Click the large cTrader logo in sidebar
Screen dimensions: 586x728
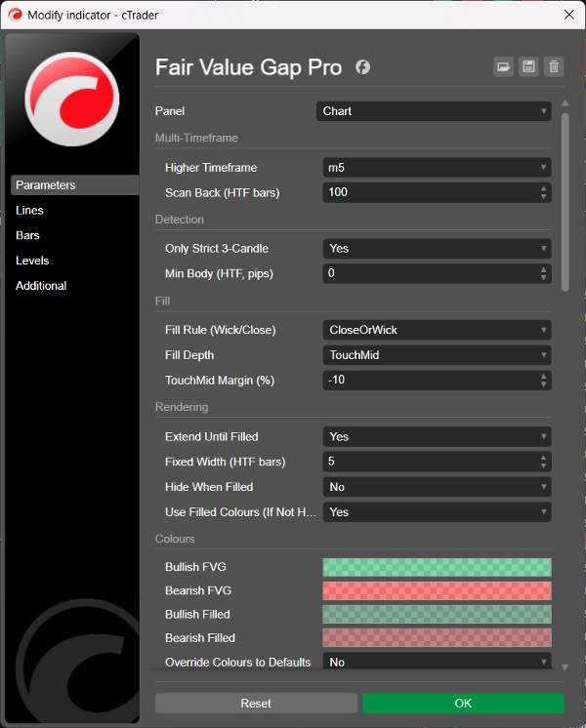click(72, 99)
